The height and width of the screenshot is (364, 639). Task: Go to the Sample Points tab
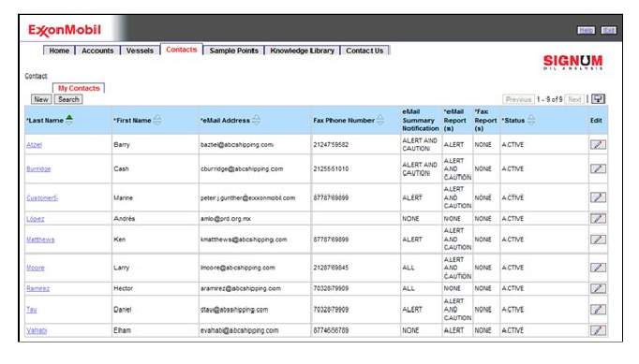234,51
